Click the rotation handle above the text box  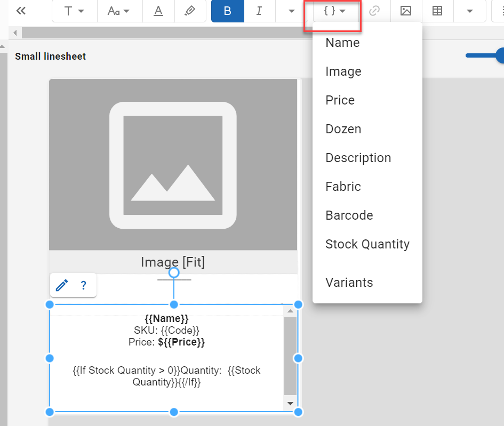[x=174, y=273]
